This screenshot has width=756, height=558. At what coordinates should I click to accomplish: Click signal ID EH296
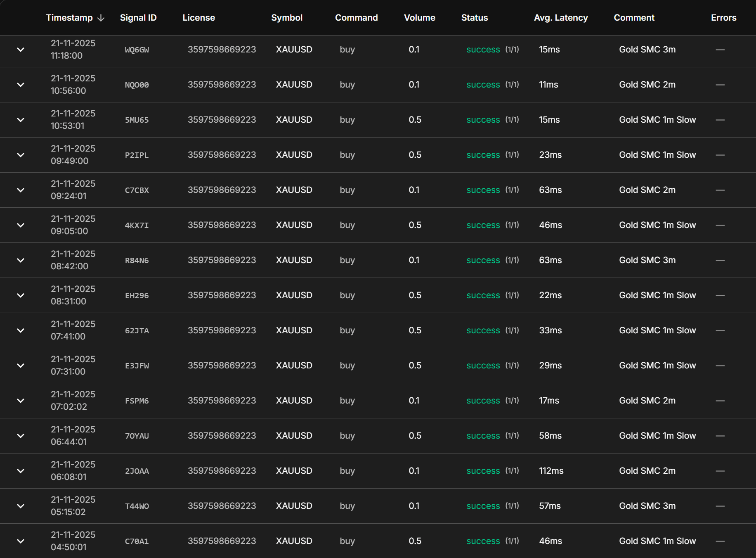(137, 296)
